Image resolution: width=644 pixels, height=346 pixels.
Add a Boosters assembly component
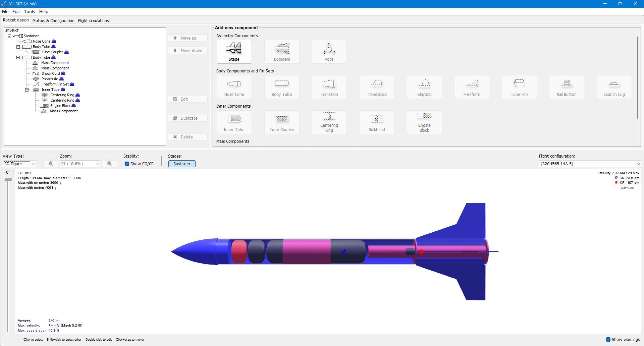coord(282,52)
